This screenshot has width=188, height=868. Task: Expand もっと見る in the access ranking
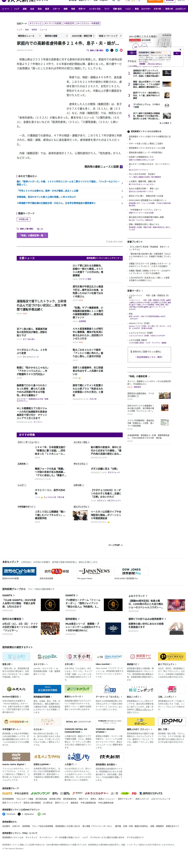pos(165,123)
